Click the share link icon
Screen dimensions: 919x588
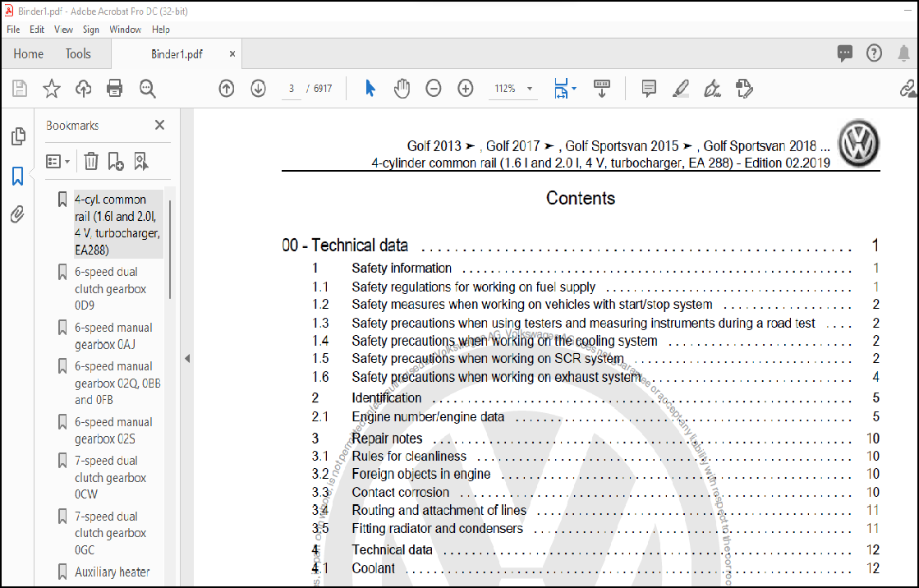908,89
